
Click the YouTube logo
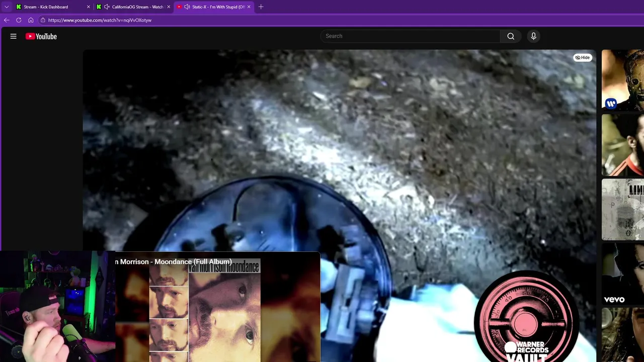point(41,36)
